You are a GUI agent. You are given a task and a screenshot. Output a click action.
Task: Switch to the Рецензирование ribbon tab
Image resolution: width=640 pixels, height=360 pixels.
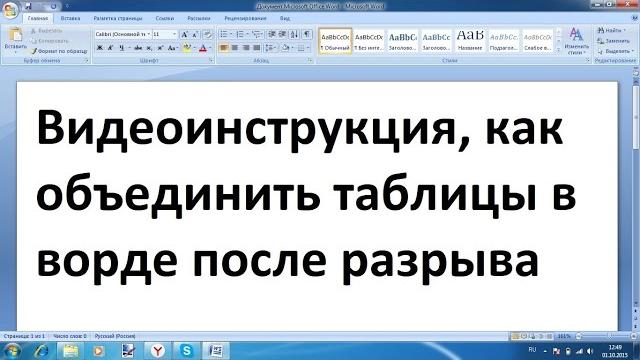[245, 18]
